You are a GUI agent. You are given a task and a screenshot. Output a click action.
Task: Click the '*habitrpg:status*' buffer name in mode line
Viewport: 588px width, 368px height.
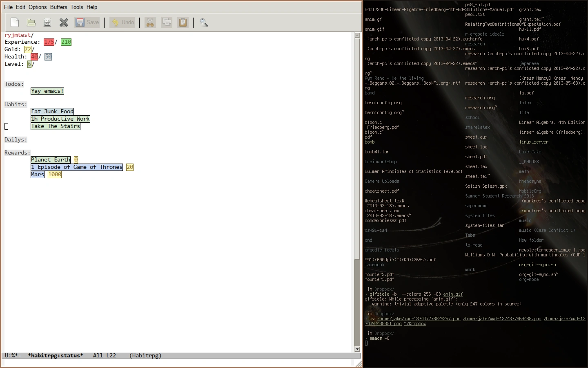(x=56, y=356)
